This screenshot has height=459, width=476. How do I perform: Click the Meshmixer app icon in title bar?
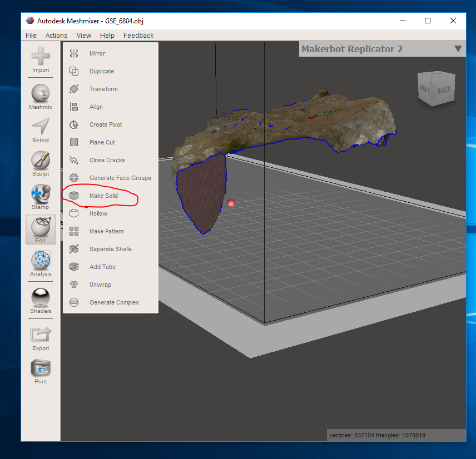click(30, 21)
